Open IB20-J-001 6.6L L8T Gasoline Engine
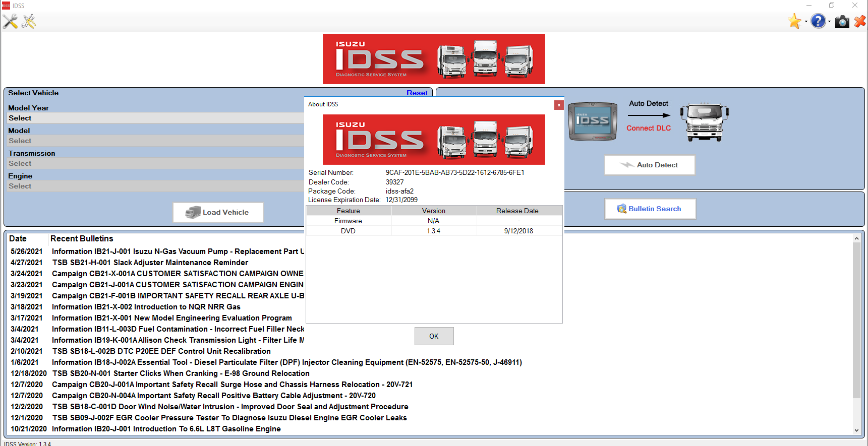Viewport: 868px width, 446px height. pos(166,429)
